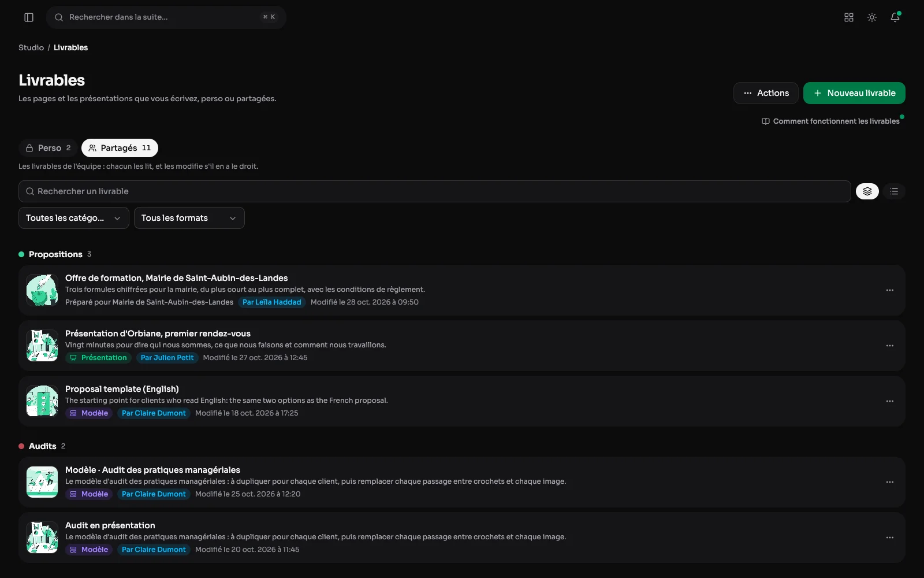
Task: Open title Présentation d'Orbiane, premier rendez-vous
Action: (x=158, y=334)
